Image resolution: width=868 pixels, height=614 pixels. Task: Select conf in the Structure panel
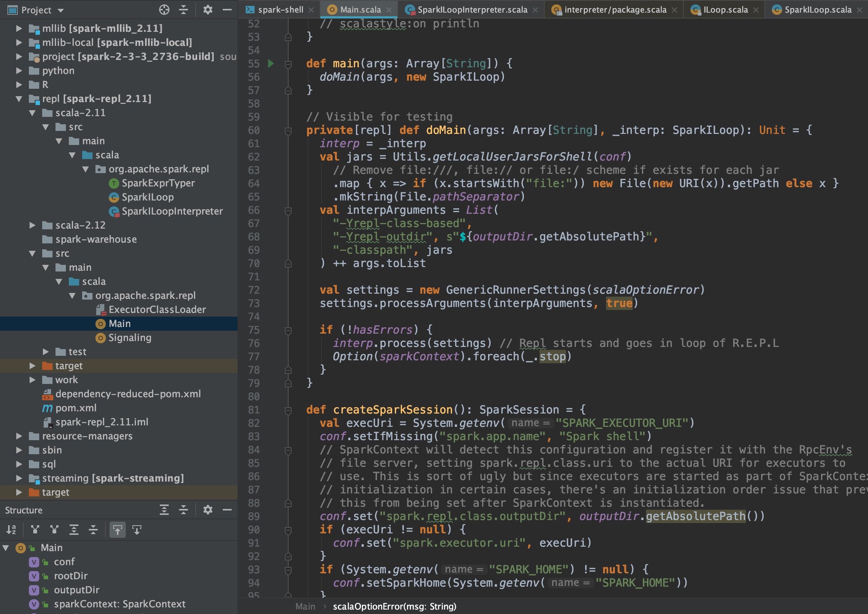(x=64, y=562)
